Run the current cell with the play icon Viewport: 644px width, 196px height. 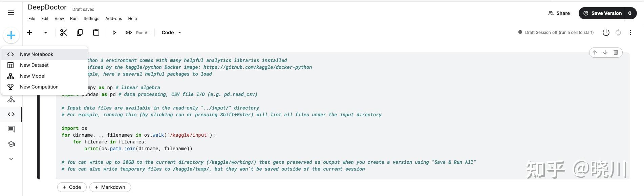114,32
